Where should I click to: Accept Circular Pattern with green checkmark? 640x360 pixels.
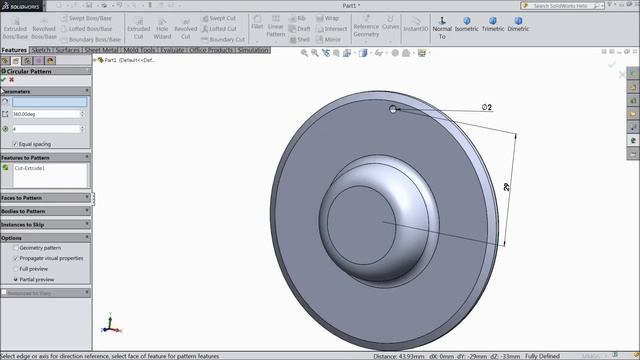tap(4, 80)
